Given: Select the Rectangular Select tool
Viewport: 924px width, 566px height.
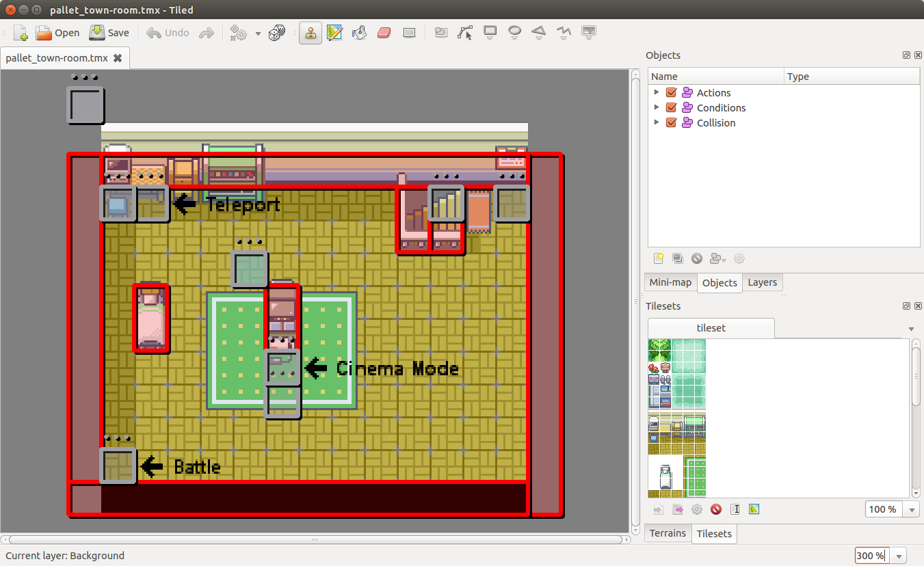Looking at the screenshot, I should 409,32.
